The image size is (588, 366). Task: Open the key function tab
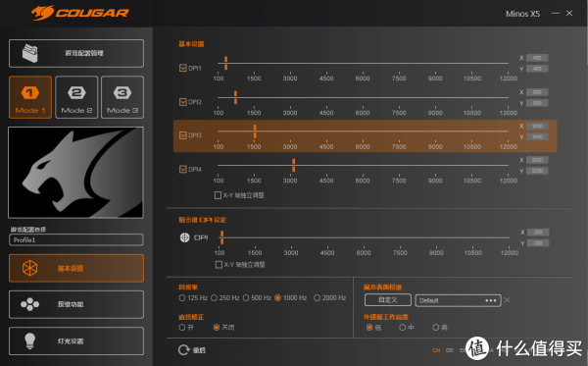pyautogui.click(x=76, y=304)
